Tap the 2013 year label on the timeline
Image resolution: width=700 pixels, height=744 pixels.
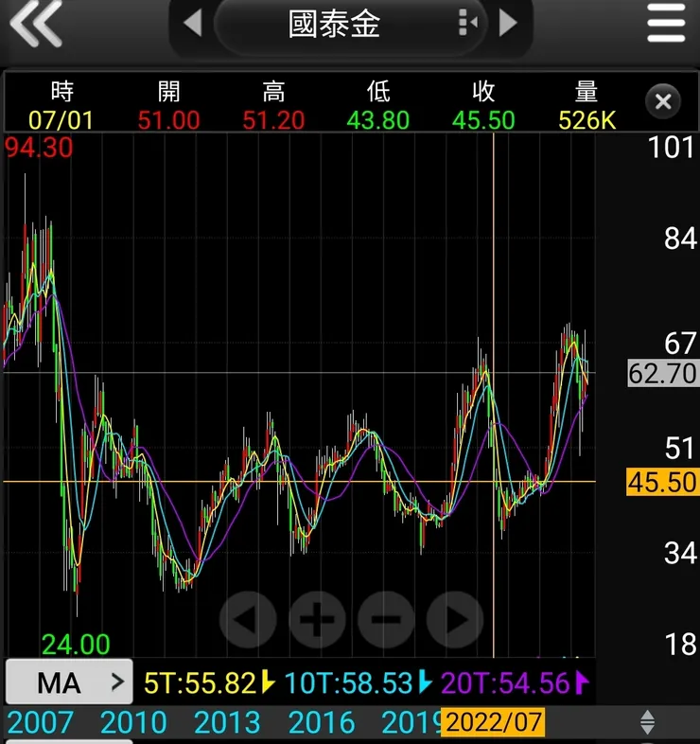[227, 722]
